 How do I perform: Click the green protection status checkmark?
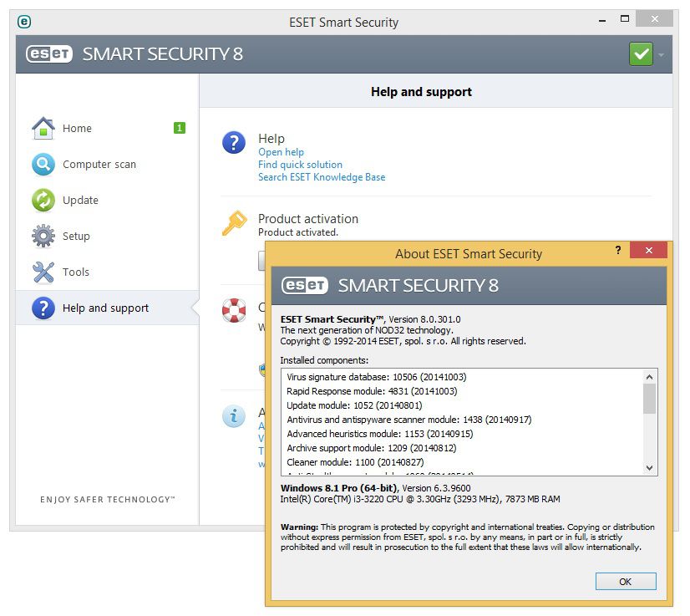point(641,54)
